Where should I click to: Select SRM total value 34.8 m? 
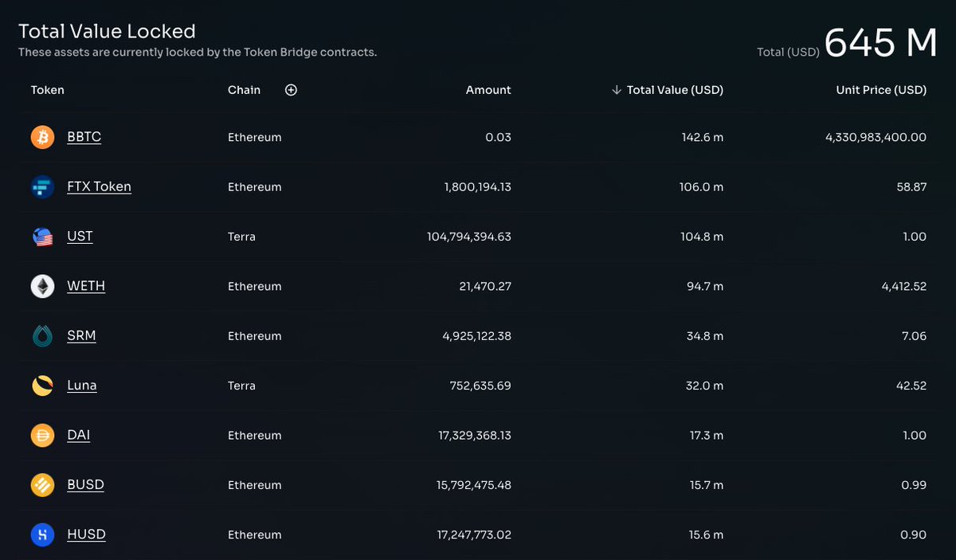tap(705, 336)
